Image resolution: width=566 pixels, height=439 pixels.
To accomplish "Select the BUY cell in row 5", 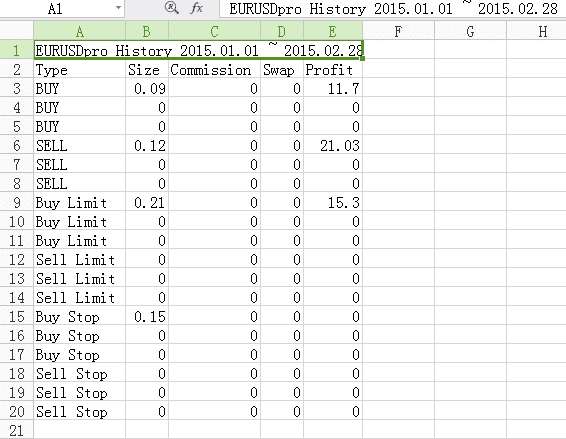I will click(x=80, y=126).
